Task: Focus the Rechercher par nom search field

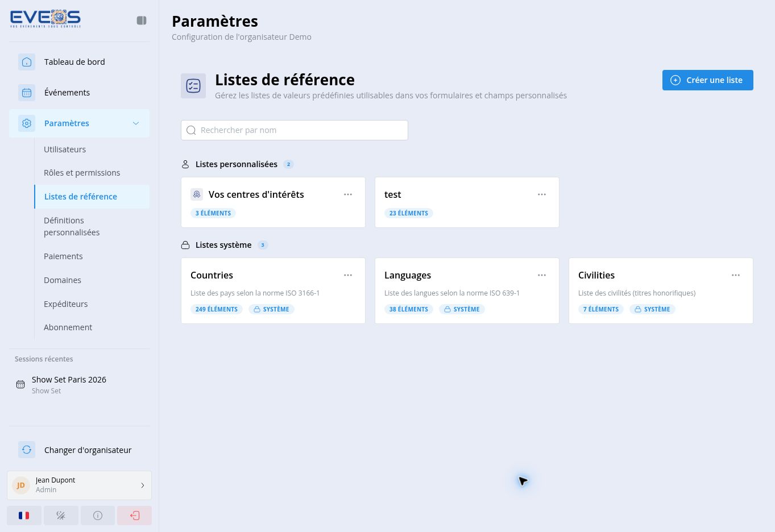Action: [x=295, y=130]
